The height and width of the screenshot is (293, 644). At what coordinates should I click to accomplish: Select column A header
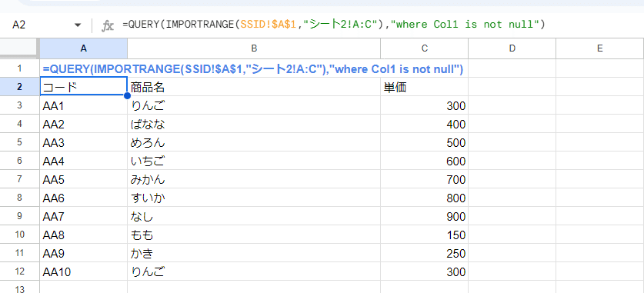(x=83, y=48)
